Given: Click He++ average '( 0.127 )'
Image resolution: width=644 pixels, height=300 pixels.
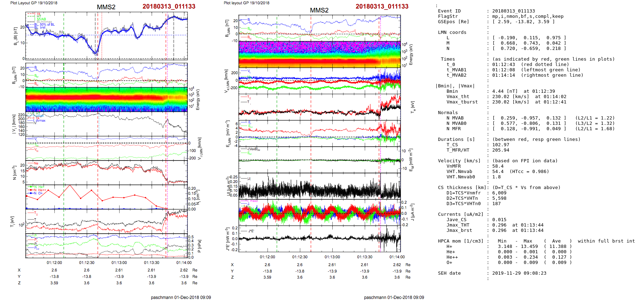Looking at the screenshot, I should click(558, 257).
